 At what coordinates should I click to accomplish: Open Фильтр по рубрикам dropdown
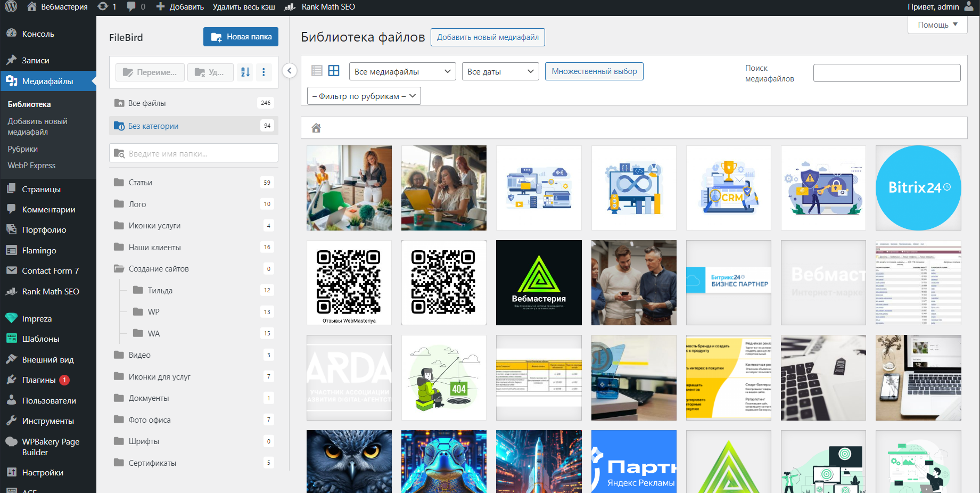pyautogui.click(x=364, y=96)
